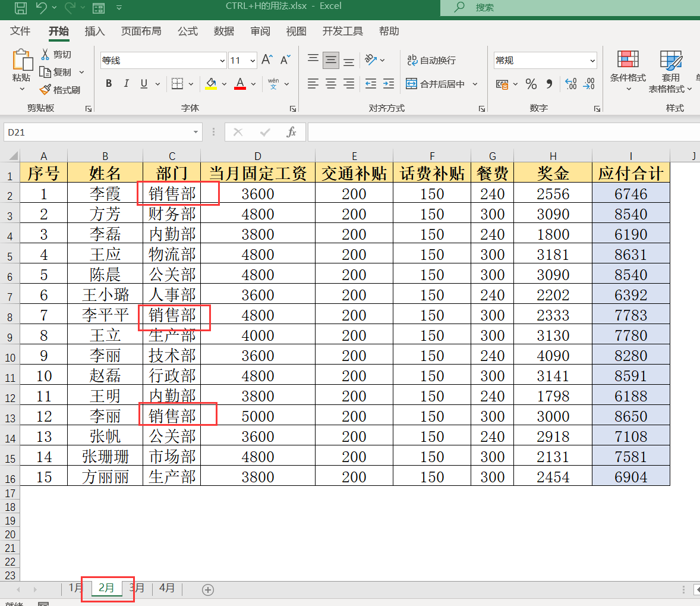Apply comma style icon
Screen dimensions: 700x606
(550, 84)
